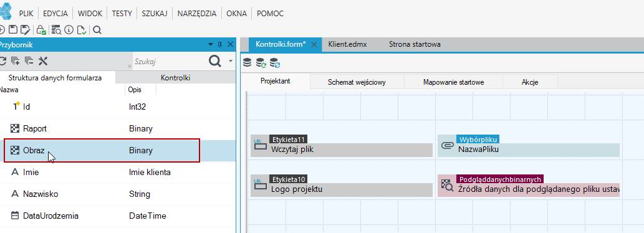The width and height of the screenshot is (644, 233).
Task: Click the paperclip icon of Wybórpliku control
Action: (447, 145)
